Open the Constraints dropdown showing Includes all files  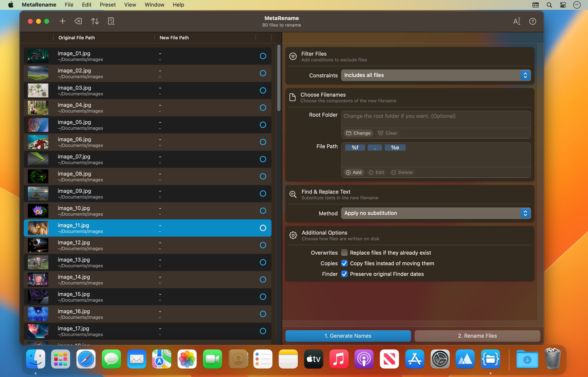436,75
